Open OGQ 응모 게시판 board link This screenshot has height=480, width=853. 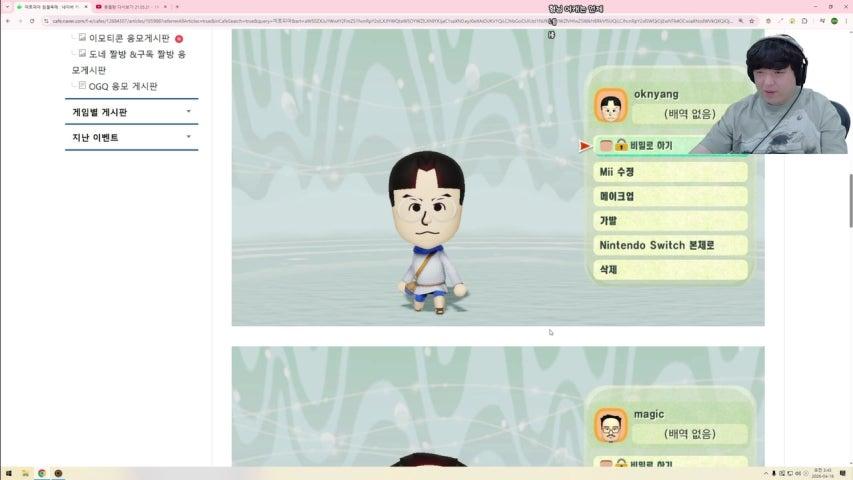pos(123,86)
